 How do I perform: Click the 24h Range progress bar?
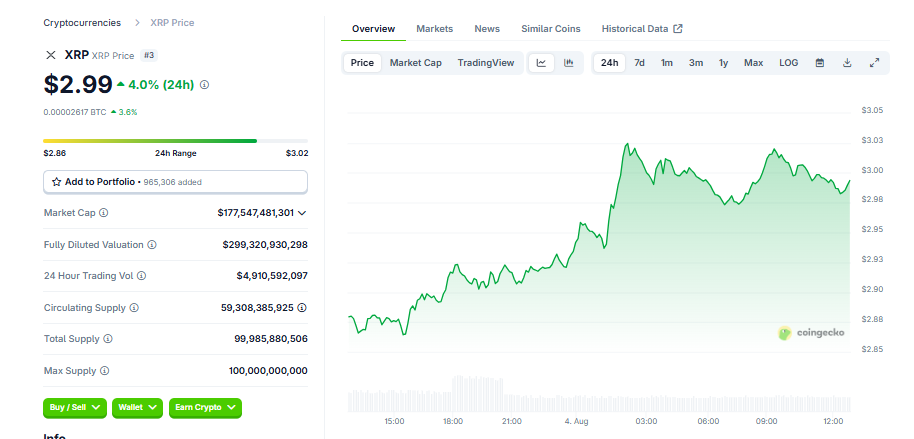(x=175, y=141)
